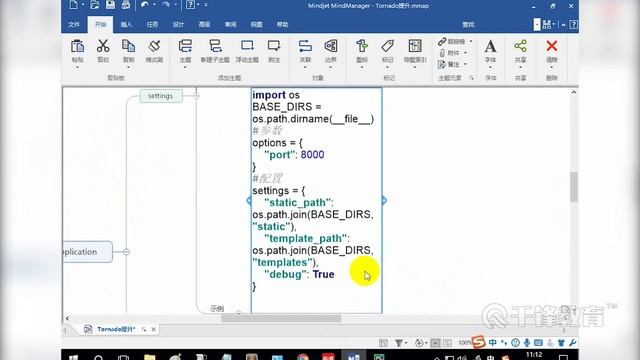Close the Tornado提升 document tab
This screenshot has width=640, height=360.
(153, 329)
